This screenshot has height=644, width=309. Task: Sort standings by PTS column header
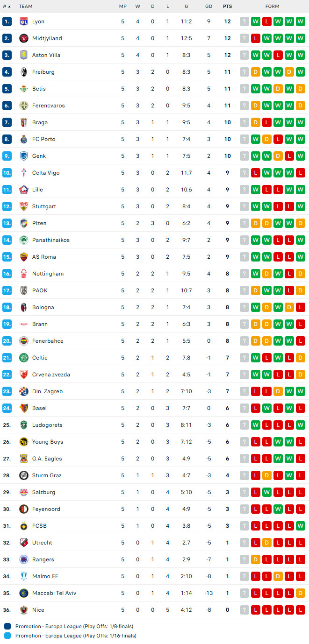coord(227,7)
